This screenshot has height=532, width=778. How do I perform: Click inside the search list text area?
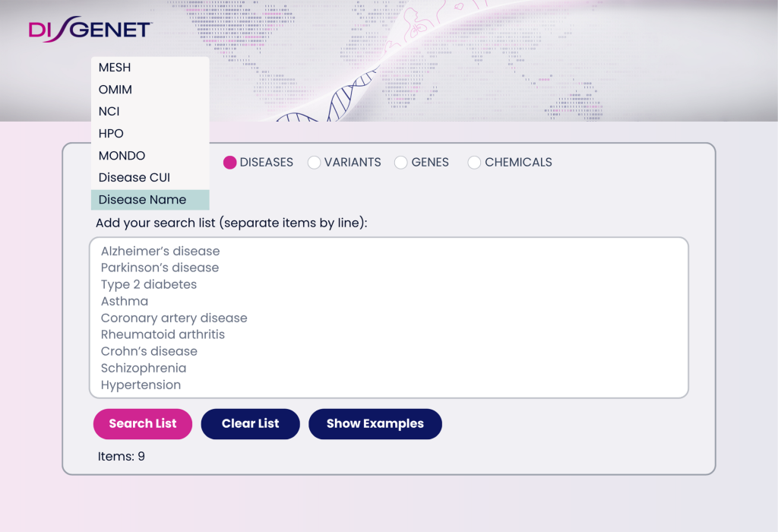[x=389, y=318]
